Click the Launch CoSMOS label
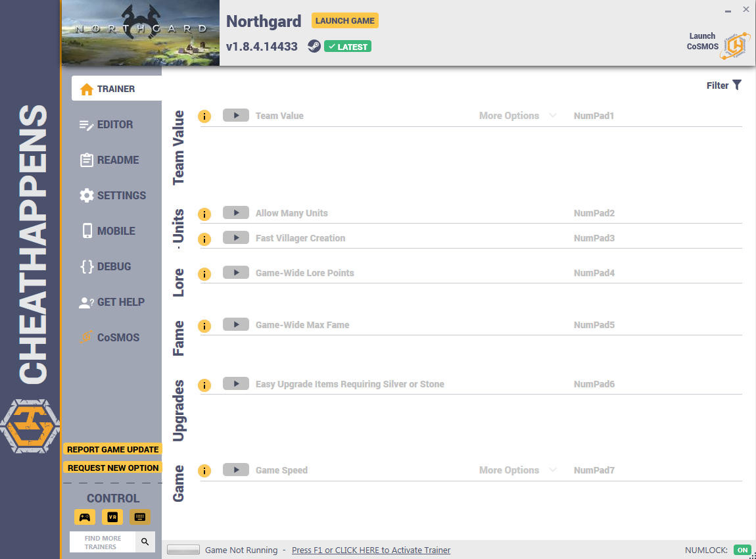The width and height of the screenshot is (756, 559). (703, 41)
